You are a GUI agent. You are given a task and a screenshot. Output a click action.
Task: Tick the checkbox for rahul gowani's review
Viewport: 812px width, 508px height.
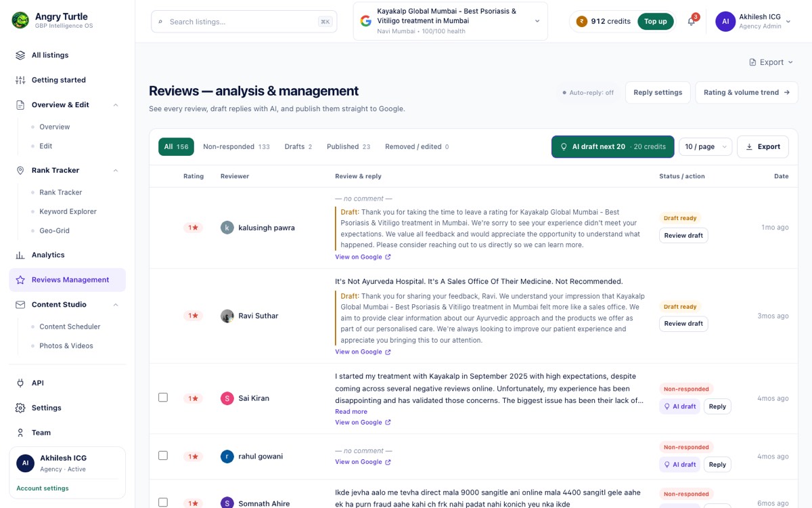pyautogui.click(x=163, y=456)
